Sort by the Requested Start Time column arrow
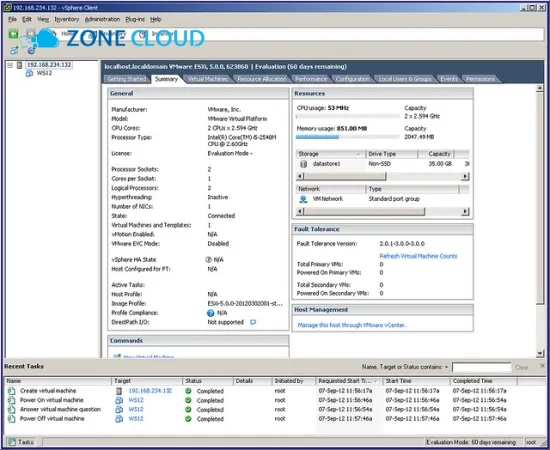550x450 pixels. click(x=376, y=381)
